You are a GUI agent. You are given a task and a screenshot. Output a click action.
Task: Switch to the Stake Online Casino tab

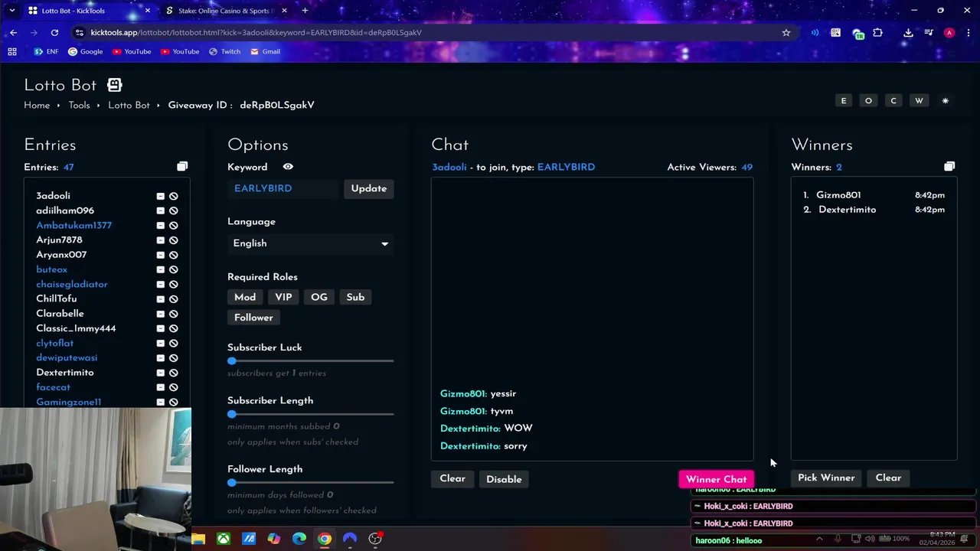tap(224, 11)
